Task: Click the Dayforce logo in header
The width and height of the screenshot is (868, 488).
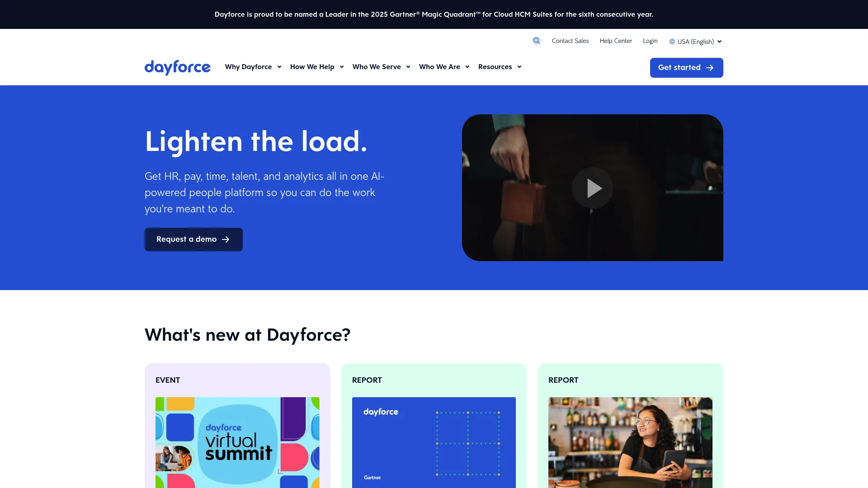Action: (178, 67)
